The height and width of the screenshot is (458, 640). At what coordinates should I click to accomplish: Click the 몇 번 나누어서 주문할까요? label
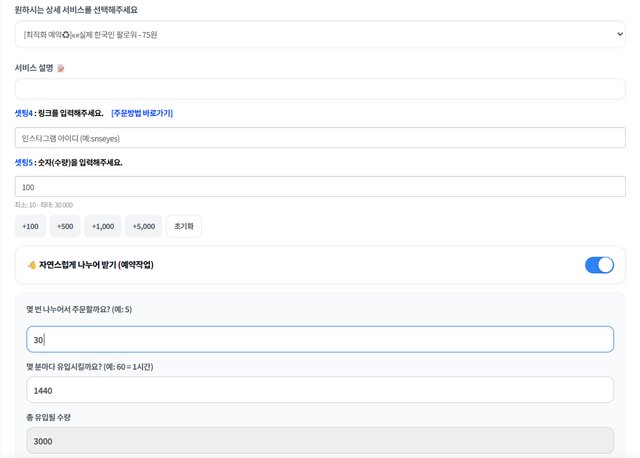79,309
